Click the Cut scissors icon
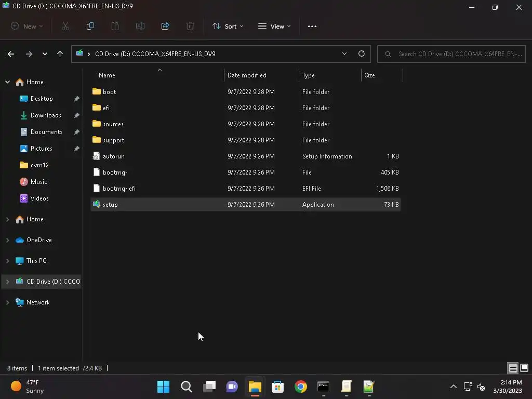Screen dimensions: 532x399 [65, 26]
